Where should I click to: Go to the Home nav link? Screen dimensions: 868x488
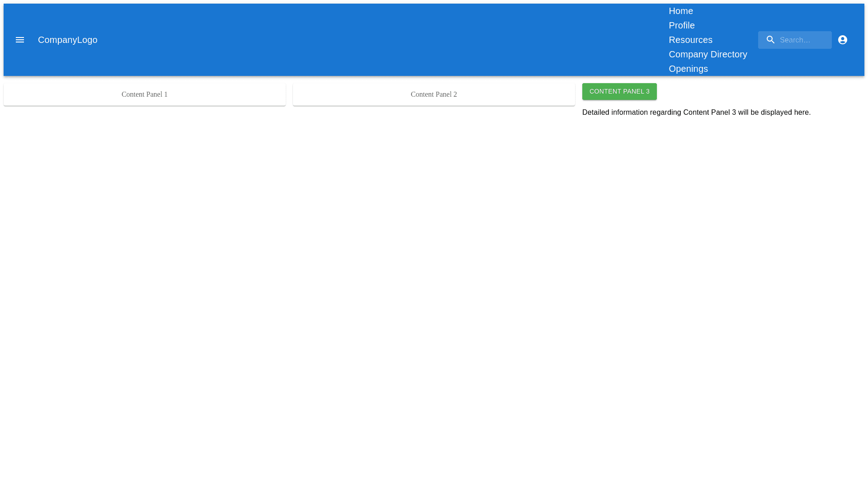coord(680,11)
